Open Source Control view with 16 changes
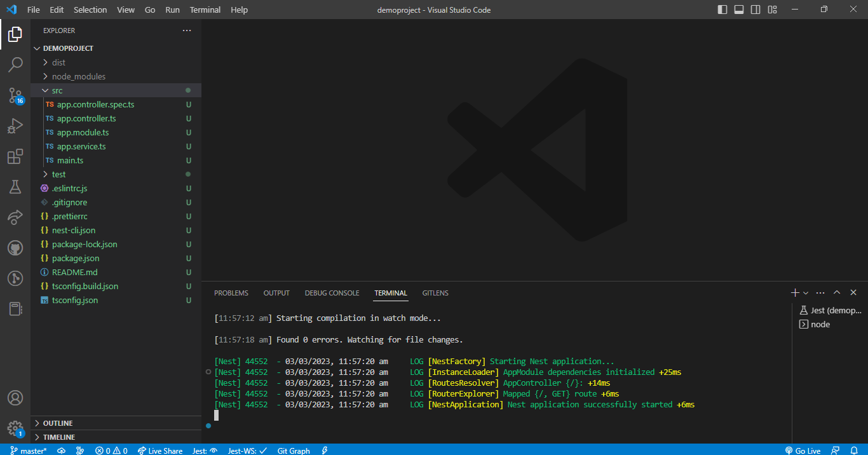 pyautogui.click(x=15, y=95)
